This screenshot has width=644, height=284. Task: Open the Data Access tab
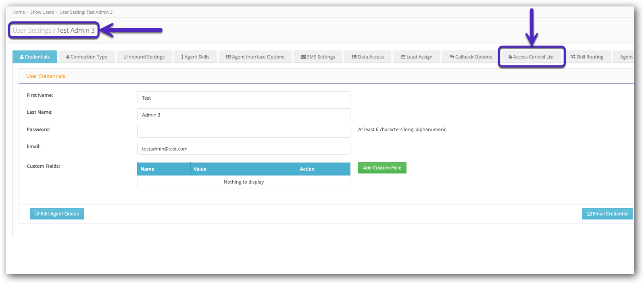click(x=368, y=57)
